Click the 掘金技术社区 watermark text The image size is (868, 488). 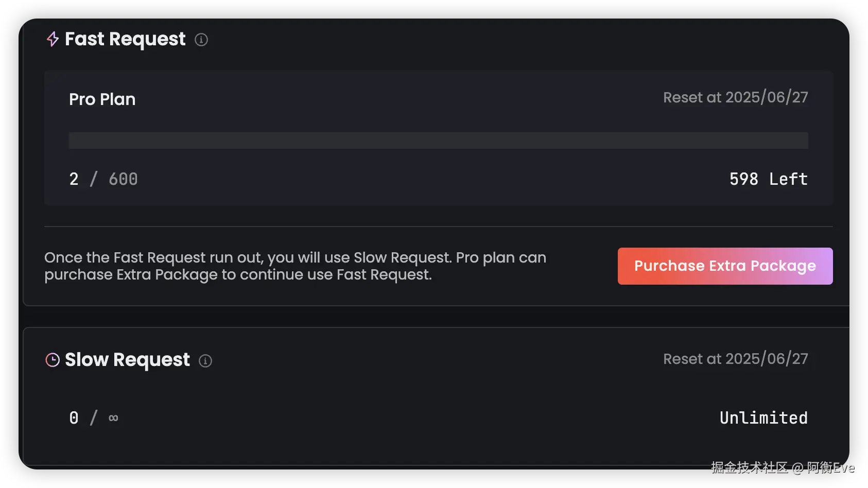pyautogui.click(x=749, y=467)
